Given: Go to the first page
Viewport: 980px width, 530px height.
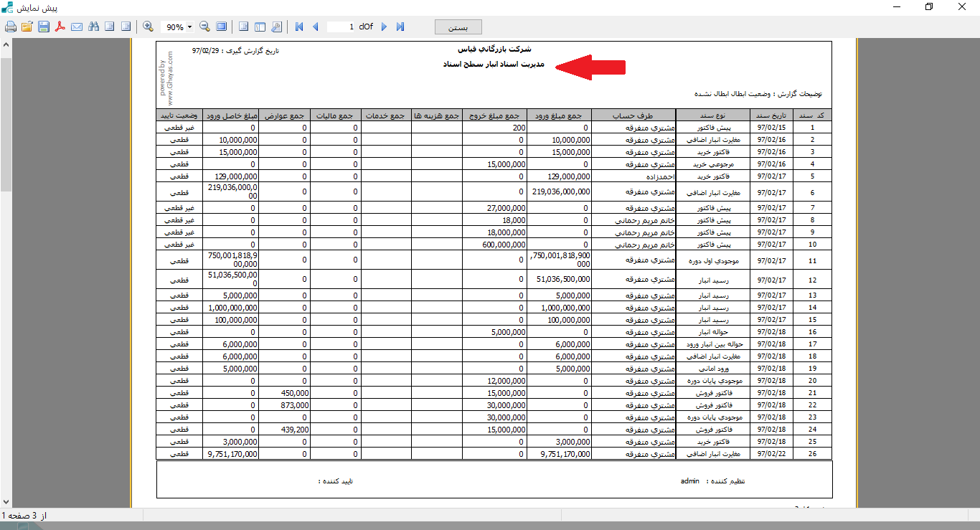Looking at the screenshot, I should pyautogui.click(x=299, y=27).
